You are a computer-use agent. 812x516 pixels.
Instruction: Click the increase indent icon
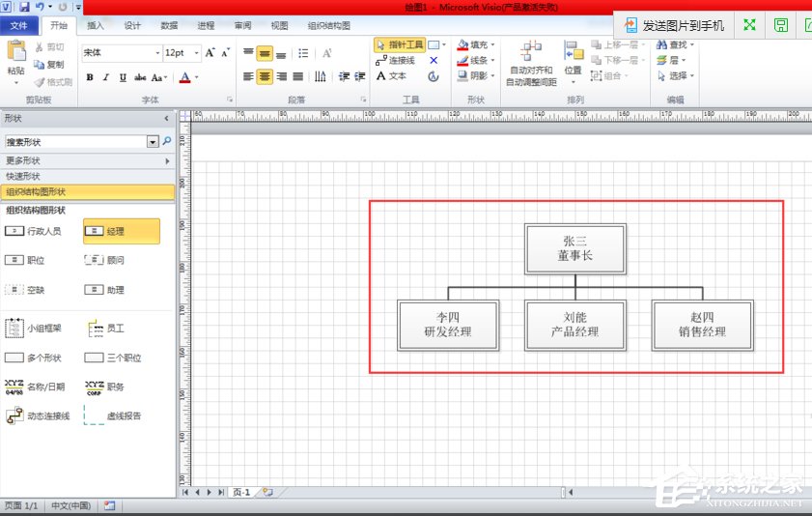tap(360, 76)
